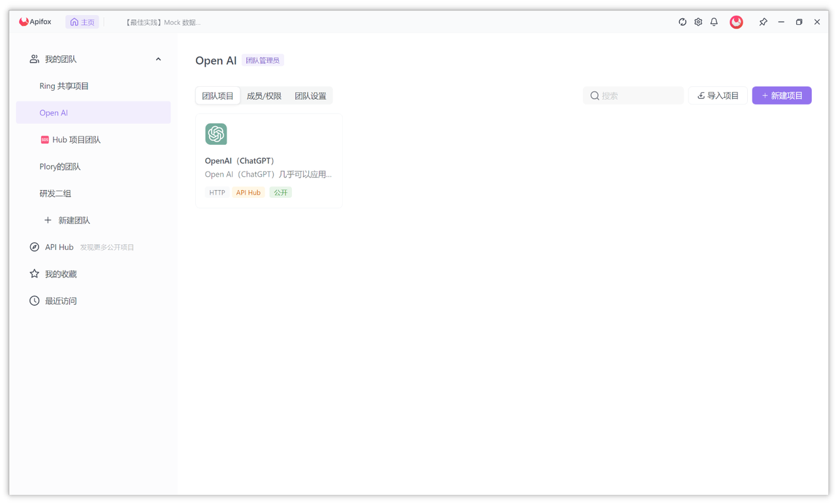Open your account avatar menu
This screenshot has height=504, width=836.
(x=736, y=22)
